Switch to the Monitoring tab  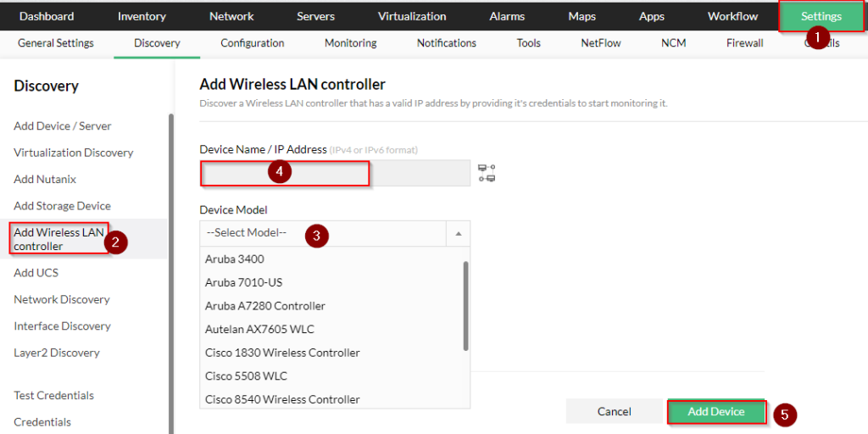[x=350, y=42]
